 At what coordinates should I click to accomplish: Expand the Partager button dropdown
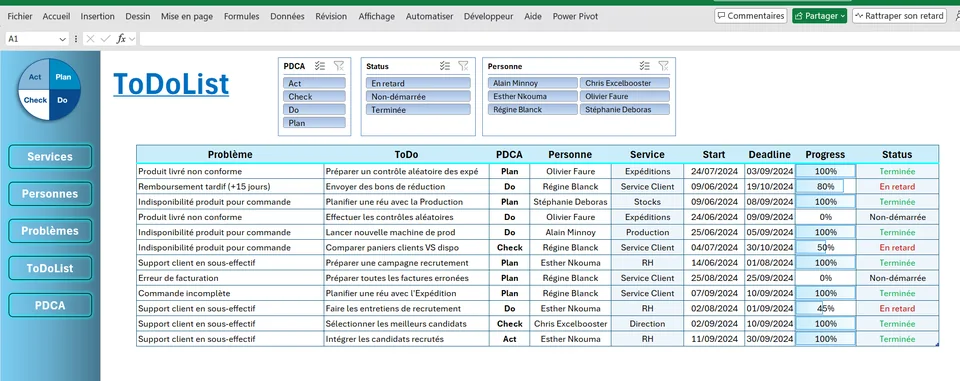[842, 16]
